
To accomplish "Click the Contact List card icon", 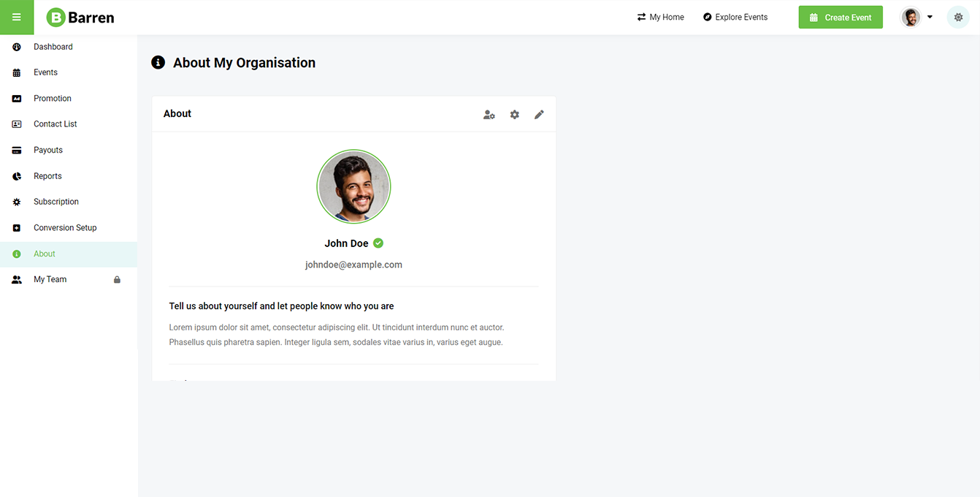I will point(17,124).
